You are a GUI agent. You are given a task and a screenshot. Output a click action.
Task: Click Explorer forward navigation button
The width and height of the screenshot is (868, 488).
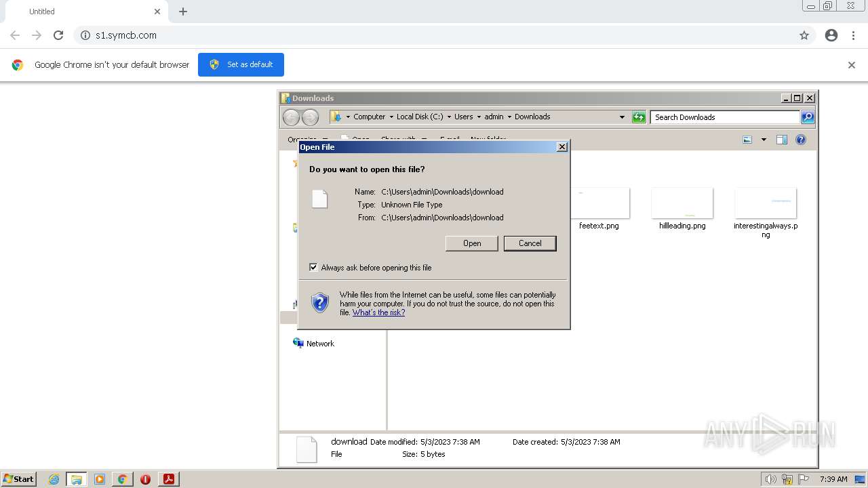pyautogui.click(x=310, y=117)
